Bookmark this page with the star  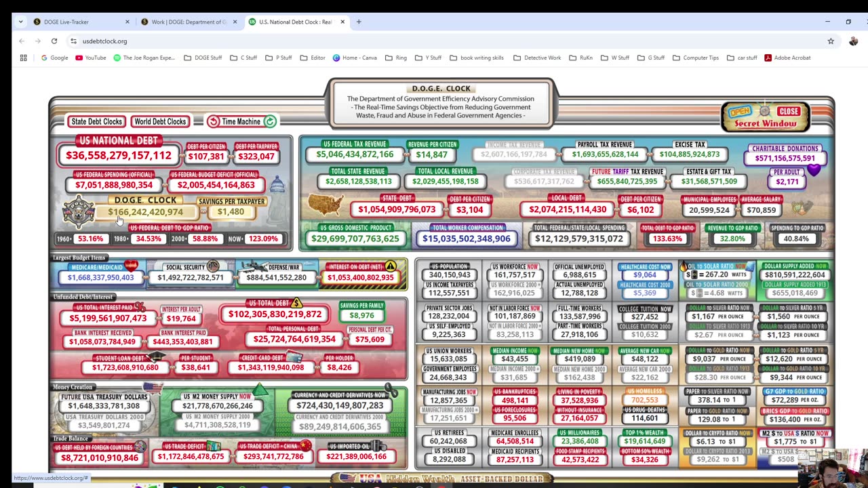click(x=831, y=41)
